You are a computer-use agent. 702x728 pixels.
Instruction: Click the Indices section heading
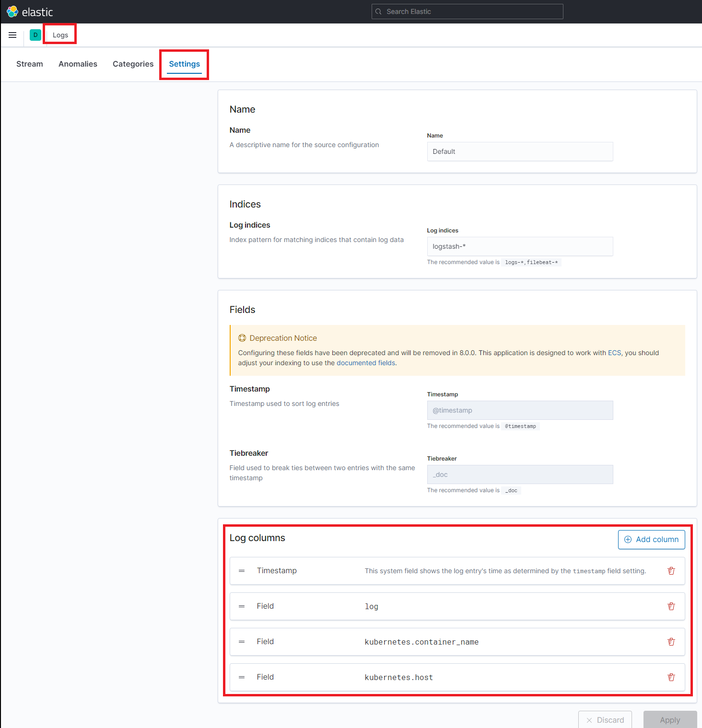tap(245, 204)
